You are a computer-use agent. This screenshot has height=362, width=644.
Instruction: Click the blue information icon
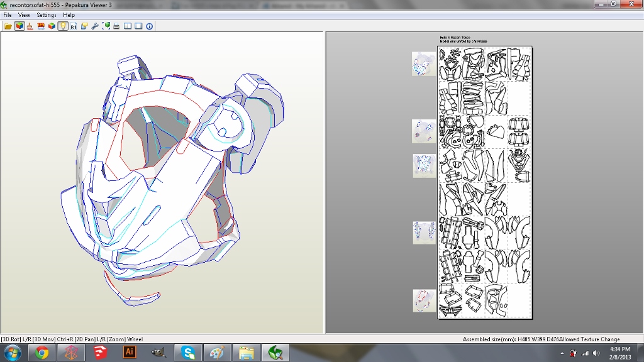150,26
